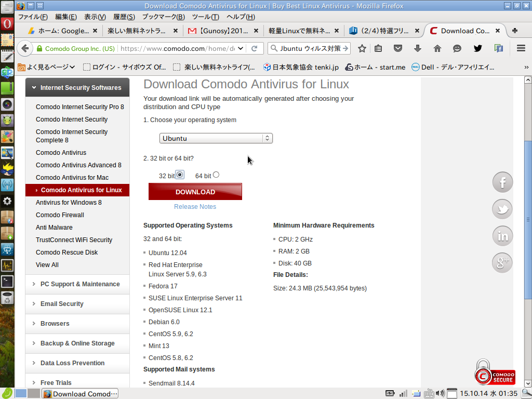Expand Data Loss Prevention section
Viewport: 532px width, 399px height.
pyautogui.click(x=77, y=363)
